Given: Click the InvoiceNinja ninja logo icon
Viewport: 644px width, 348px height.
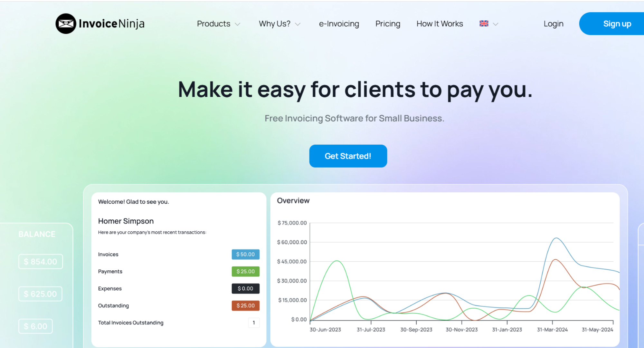Looking at the screenshot, I should [x=66, y=24].
